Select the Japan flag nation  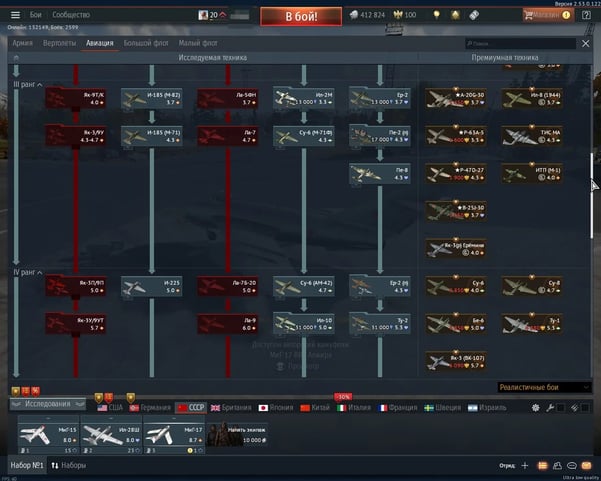click(276, 408)
